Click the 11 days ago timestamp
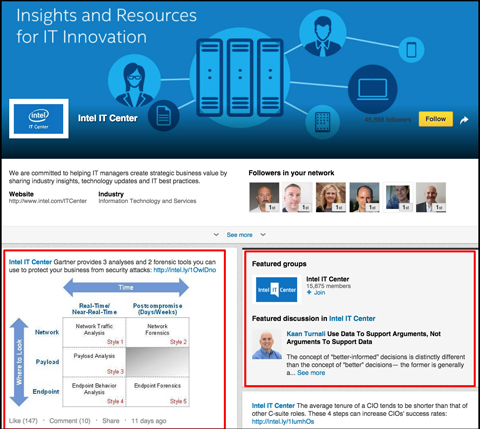480x429 pixels. (x=149, y=421)
